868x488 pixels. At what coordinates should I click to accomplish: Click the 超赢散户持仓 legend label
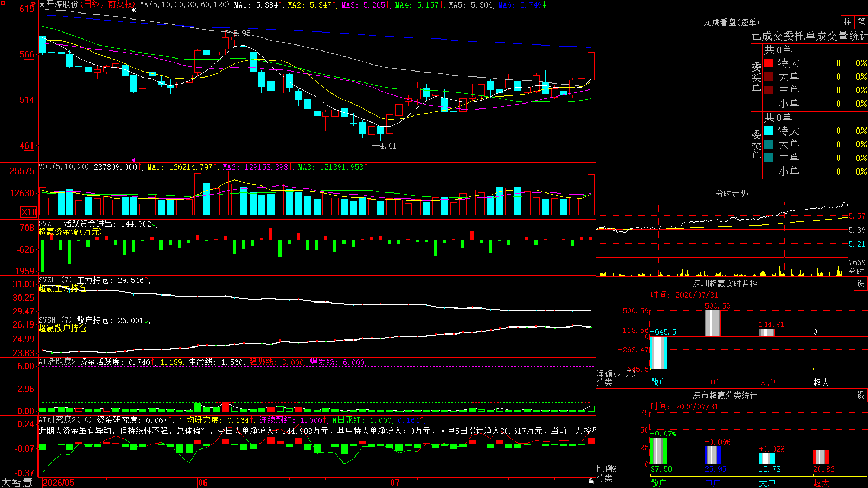(62, 328)
